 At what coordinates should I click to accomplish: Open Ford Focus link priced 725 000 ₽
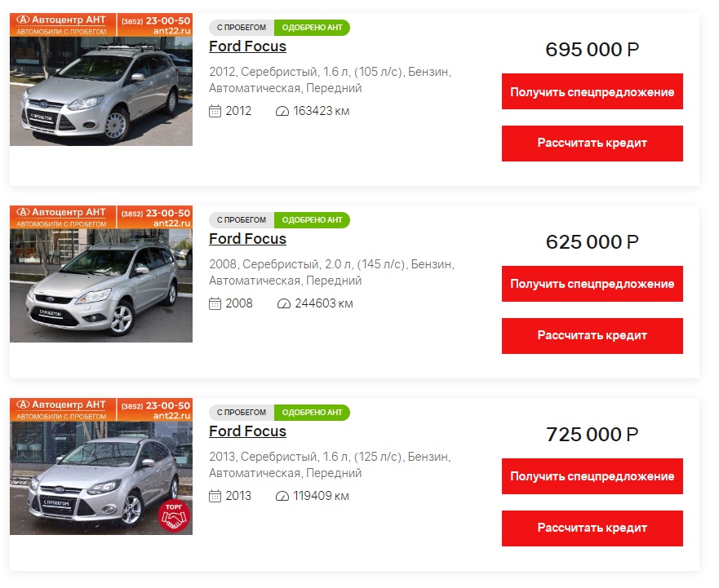247,431
